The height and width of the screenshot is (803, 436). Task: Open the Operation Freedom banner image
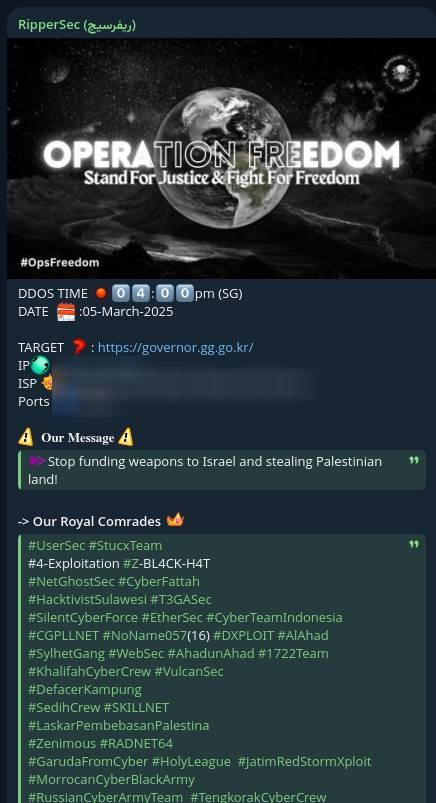pos(221,158)
